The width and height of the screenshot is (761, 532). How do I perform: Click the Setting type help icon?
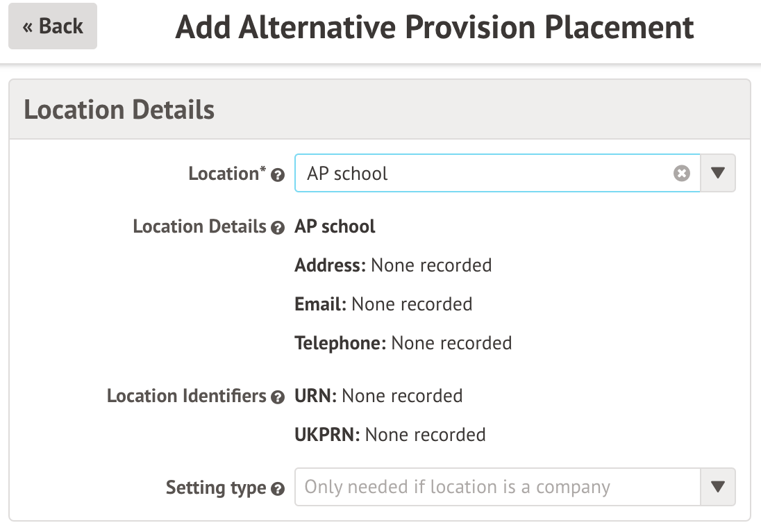click(x=278, y=489)
